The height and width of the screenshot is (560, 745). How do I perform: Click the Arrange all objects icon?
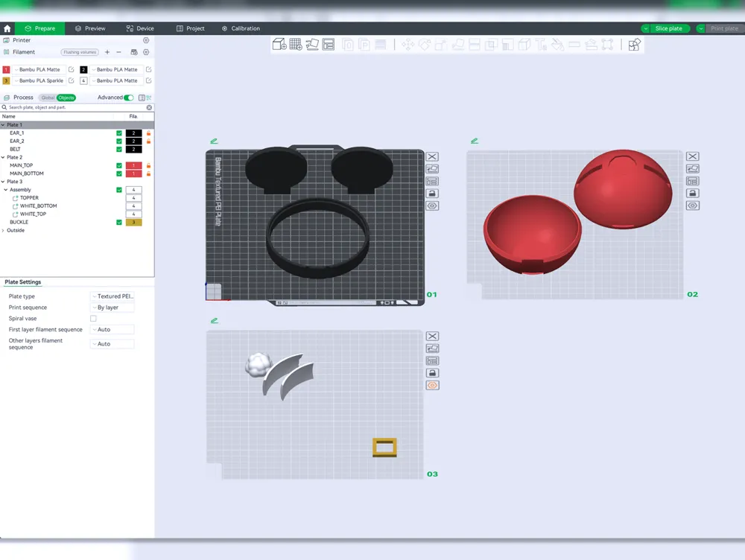(329, 45)
